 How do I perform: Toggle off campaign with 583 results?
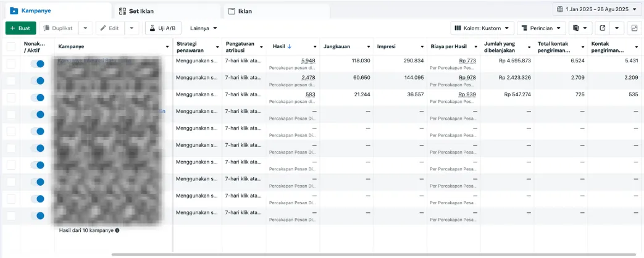coord(38,98)
